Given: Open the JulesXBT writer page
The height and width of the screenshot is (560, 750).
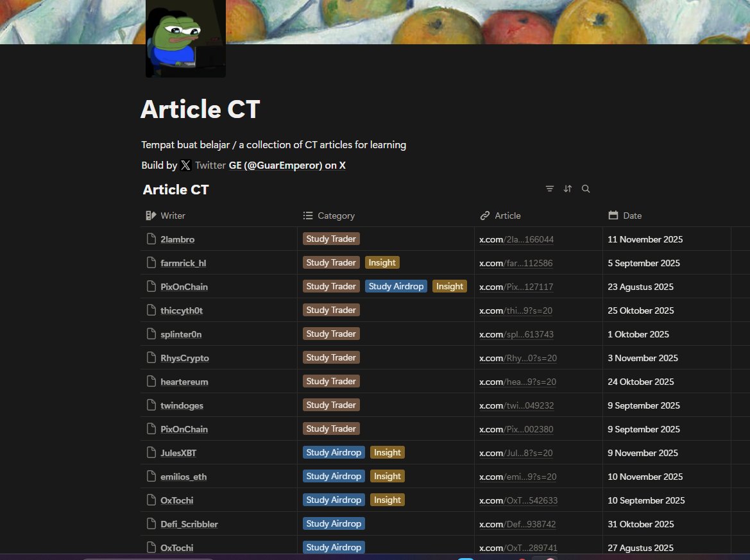Looking at the screenshot, I should coord(178,452).
